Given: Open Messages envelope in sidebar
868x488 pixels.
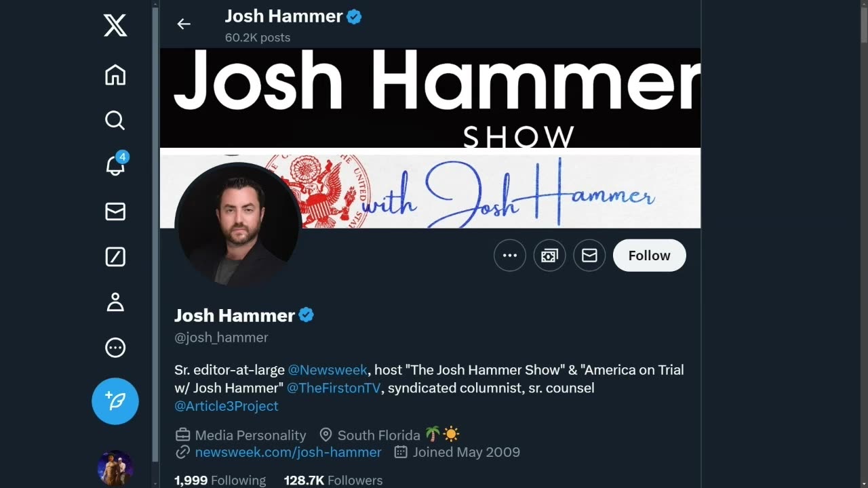Looking at the screenshot, I should coord(115,211).
